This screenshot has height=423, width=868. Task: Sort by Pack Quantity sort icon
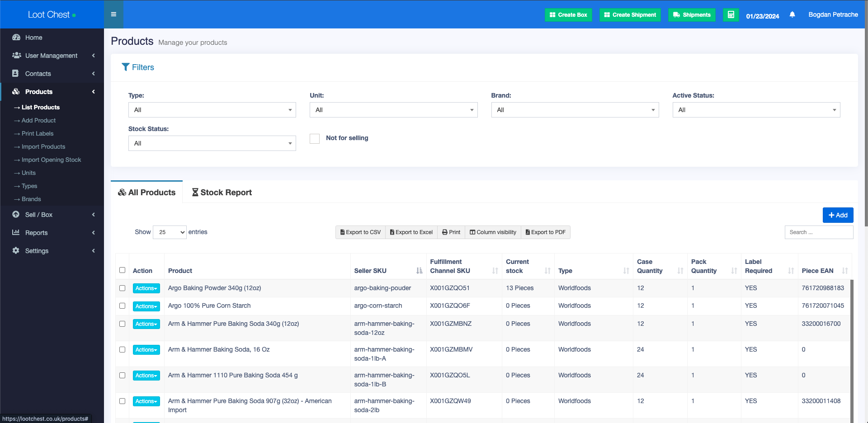[734, 271]
